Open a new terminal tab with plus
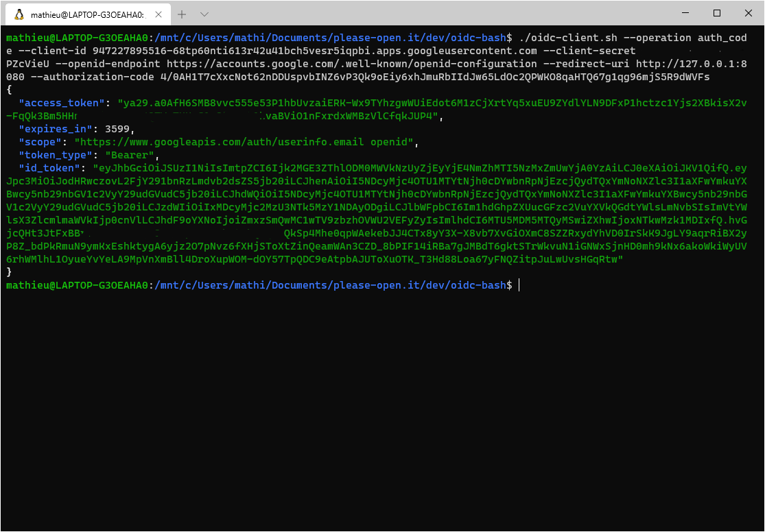Viewport: 765px width, 532px height. pyautogui.click(x=182, y=14)
